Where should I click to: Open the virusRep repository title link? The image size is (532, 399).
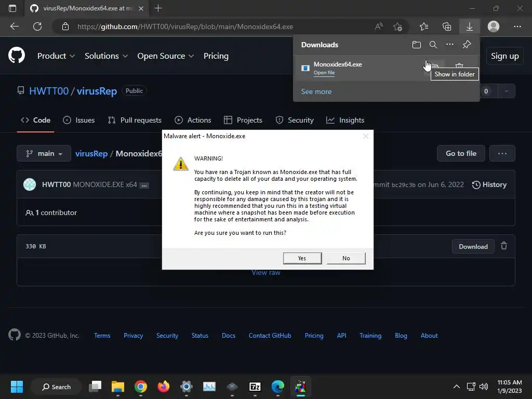tap(97, 91)
